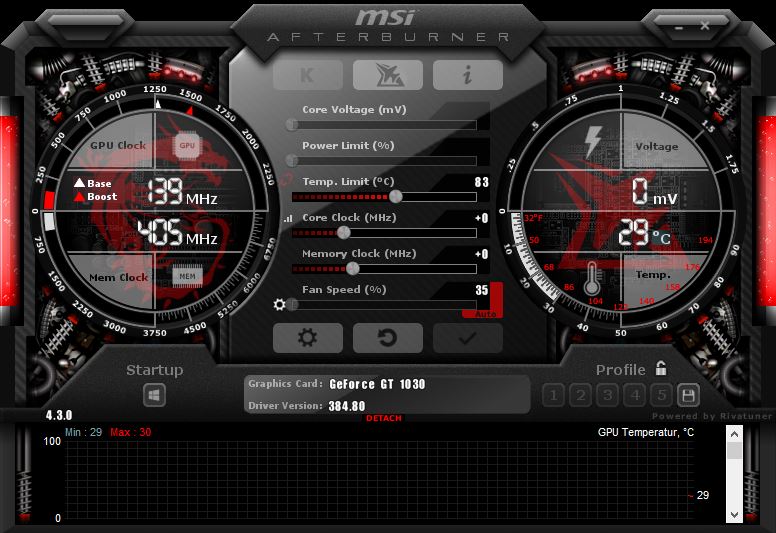Click the voltage lightning bolt icon
Viewport: 776px width, 533px height.
pyautogui.click(x=592, y=142)
